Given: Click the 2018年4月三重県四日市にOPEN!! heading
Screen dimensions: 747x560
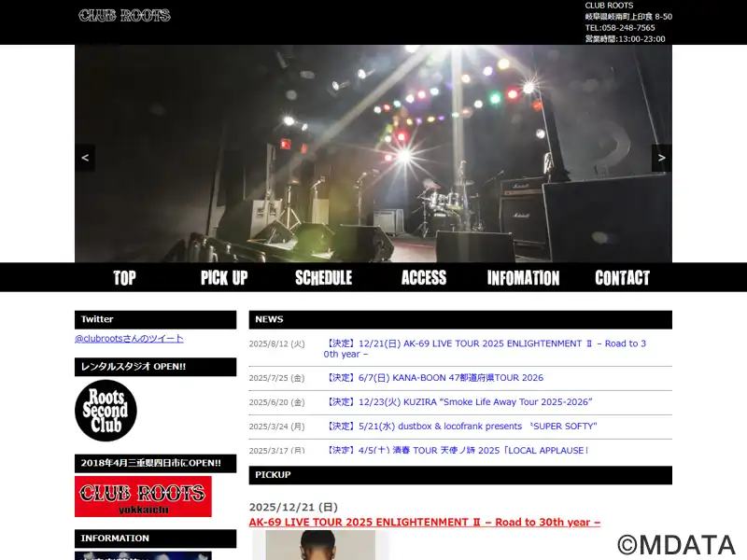Looking at the screenshot, I should (x=155, y=463).
